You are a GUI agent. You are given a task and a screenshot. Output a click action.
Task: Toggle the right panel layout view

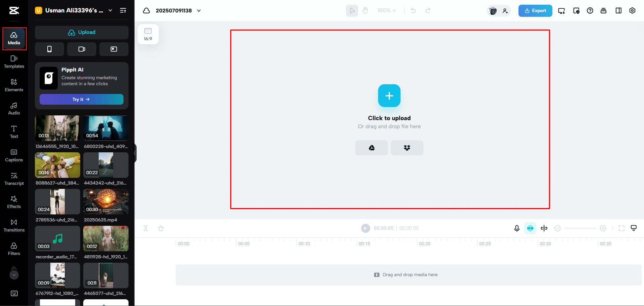618,10
